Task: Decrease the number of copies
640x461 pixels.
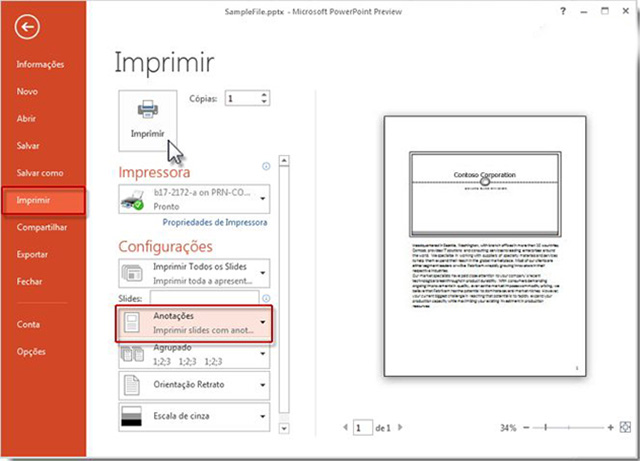Action: (x=264, y=102)
